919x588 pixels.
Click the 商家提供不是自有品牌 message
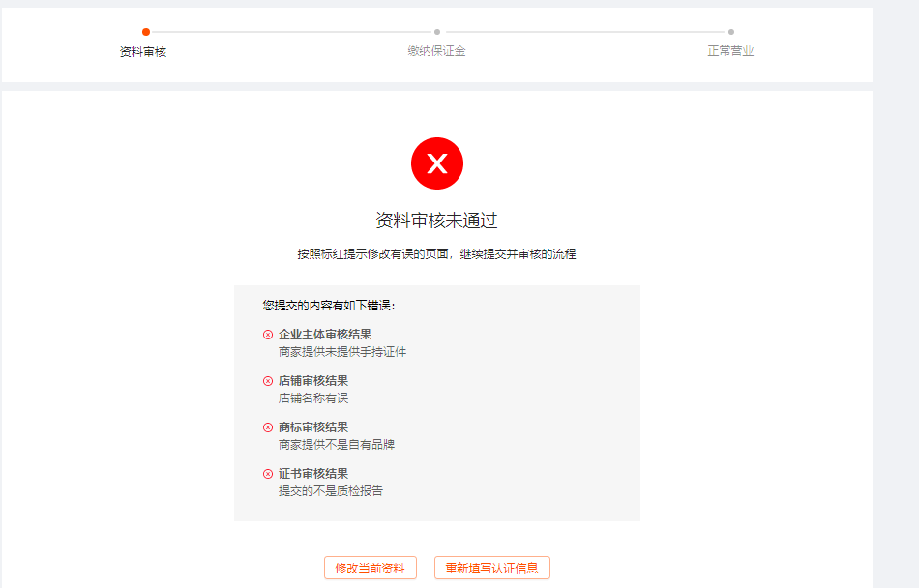[337, 444]
